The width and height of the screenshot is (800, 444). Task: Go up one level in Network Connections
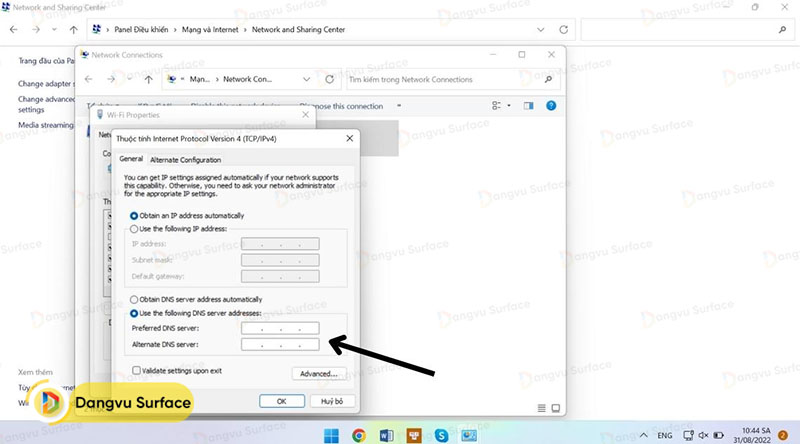(x=148, y=79)
